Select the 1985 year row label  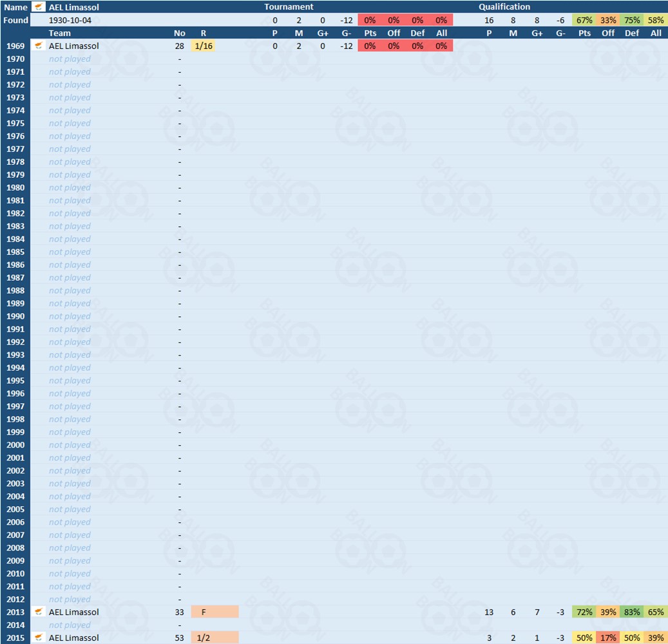pyautogui.click(x=15, y=252)
